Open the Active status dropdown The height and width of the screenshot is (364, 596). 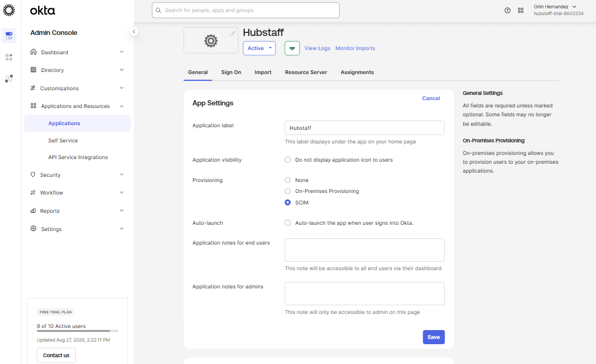click(x=259, y=48)
